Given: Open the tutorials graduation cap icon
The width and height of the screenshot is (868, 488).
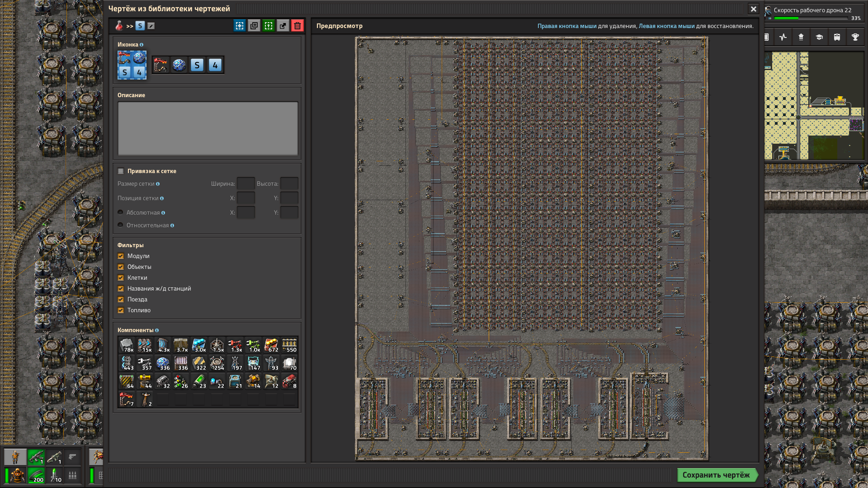Looking at the screenshot, I should coord(819,37).
